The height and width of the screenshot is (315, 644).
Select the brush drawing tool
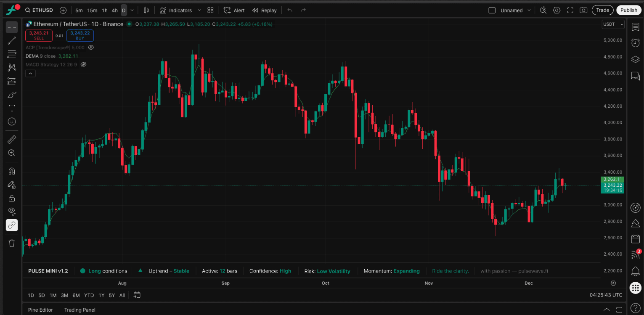12,95
